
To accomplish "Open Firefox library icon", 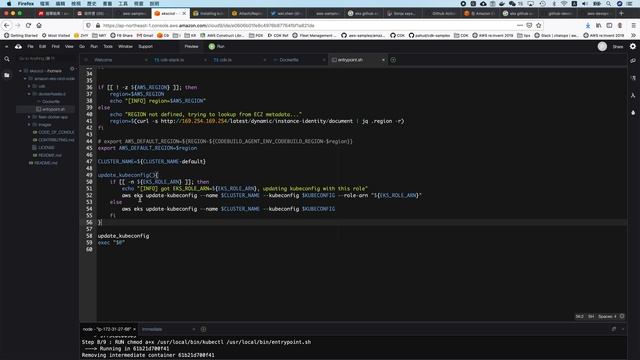I will pyautogui.click(x=598, y=25).
